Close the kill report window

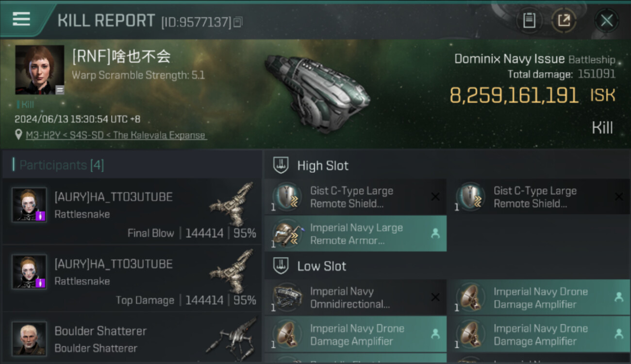tap(606, 20)
